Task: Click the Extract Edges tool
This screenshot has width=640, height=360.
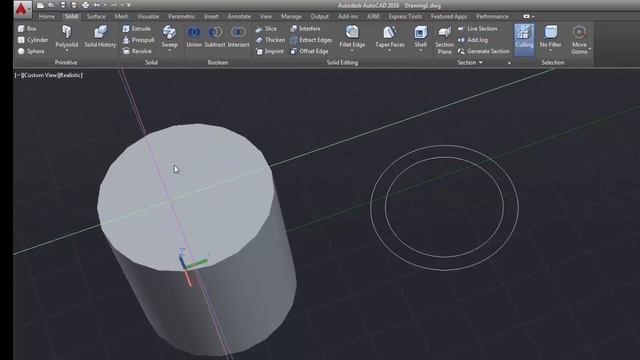Action: (x=311, y=40)
